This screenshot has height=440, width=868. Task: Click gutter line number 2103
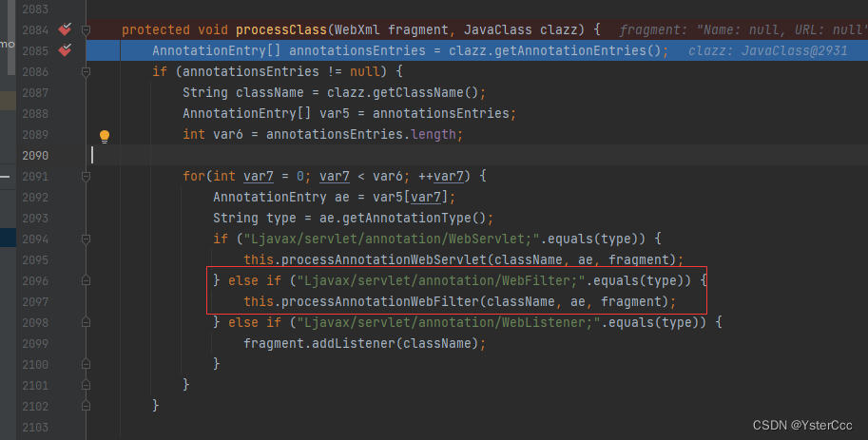point(35,428)
